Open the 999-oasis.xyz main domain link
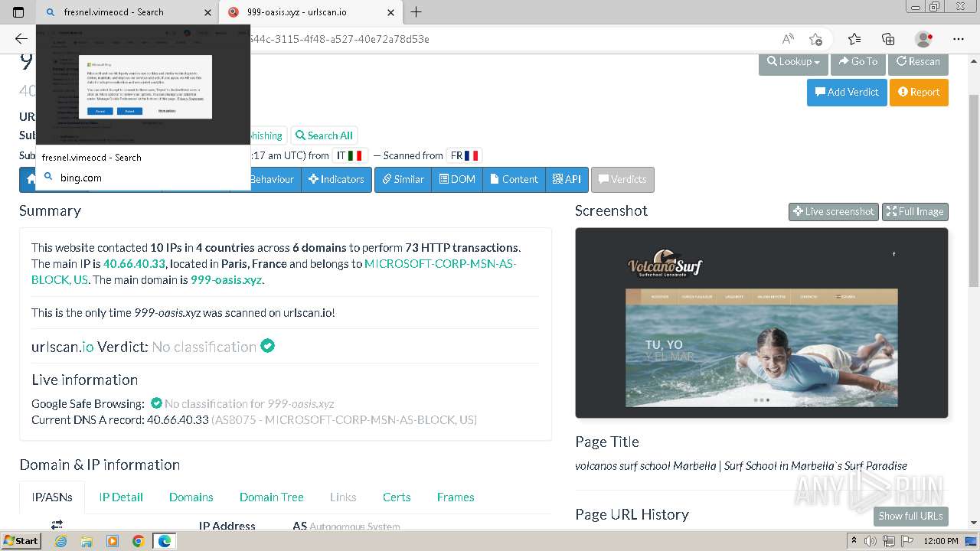 pyautogui.click(x=226, y=279)
